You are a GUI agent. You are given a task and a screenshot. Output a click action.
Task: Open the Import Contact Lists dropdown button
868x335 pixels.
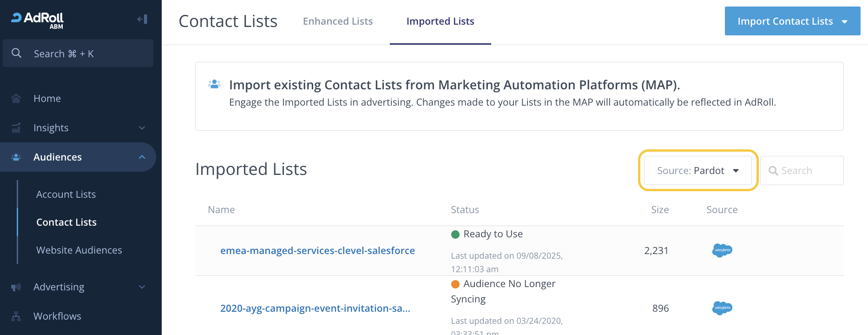(x=792, y=21)
